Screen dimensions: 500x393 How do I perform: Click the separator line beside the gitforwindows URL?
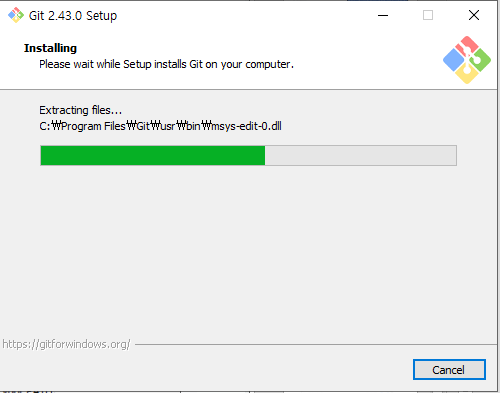coord(316,344)
